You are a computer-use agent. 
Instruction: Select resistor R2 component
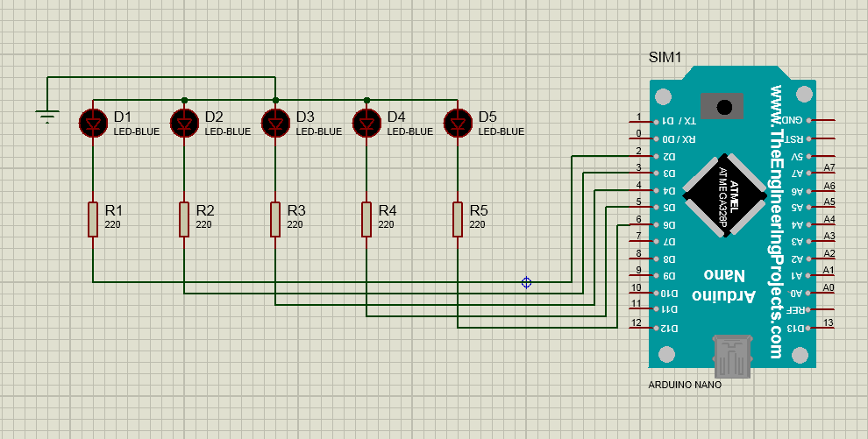click(184, 219)
